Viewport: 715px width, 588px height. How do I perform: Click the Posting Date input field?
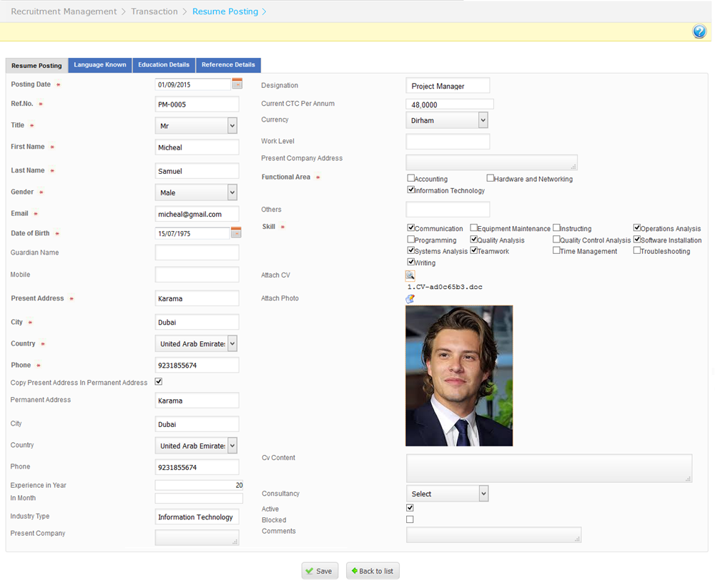coord(193,84)
